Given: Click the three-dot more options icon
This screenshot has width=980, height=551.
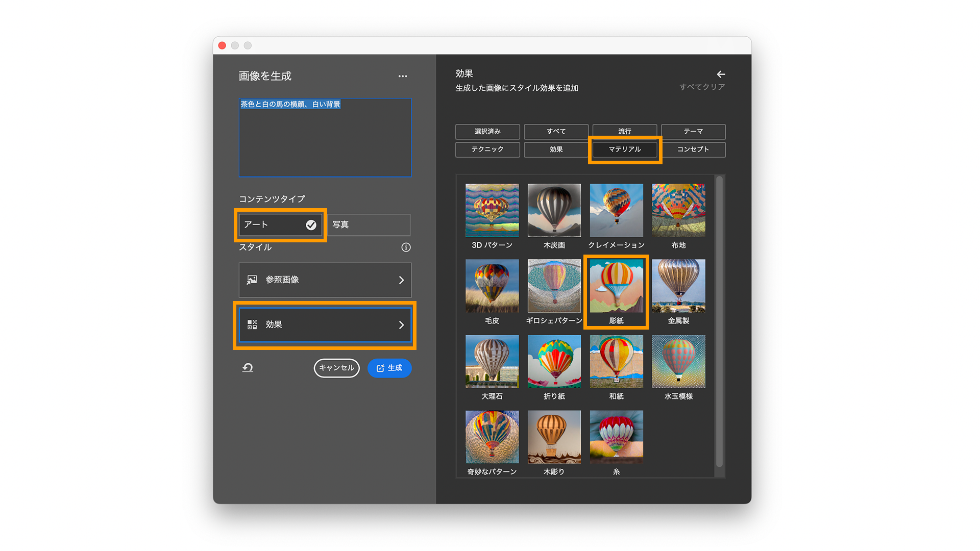Looking at the screenshot, I should [x=403, y=77].
